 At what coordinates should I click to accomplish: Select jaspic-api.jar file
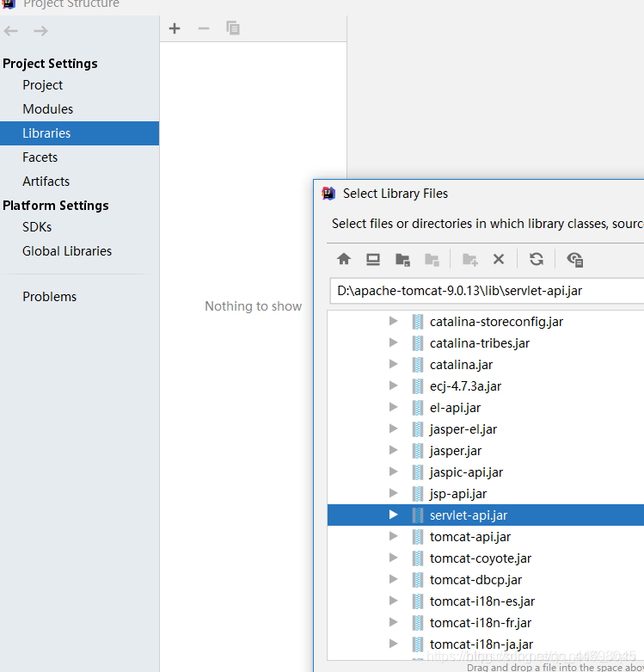[466, 472]
